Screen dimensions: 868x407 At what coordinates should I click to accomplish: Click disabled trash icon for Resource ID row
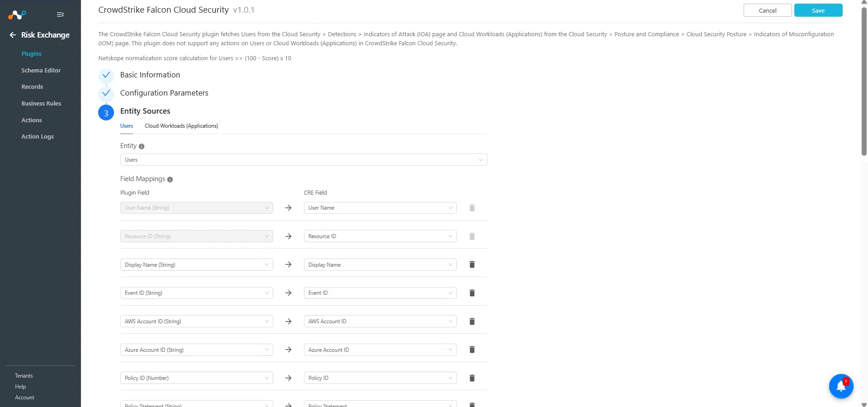pos(472,236)
